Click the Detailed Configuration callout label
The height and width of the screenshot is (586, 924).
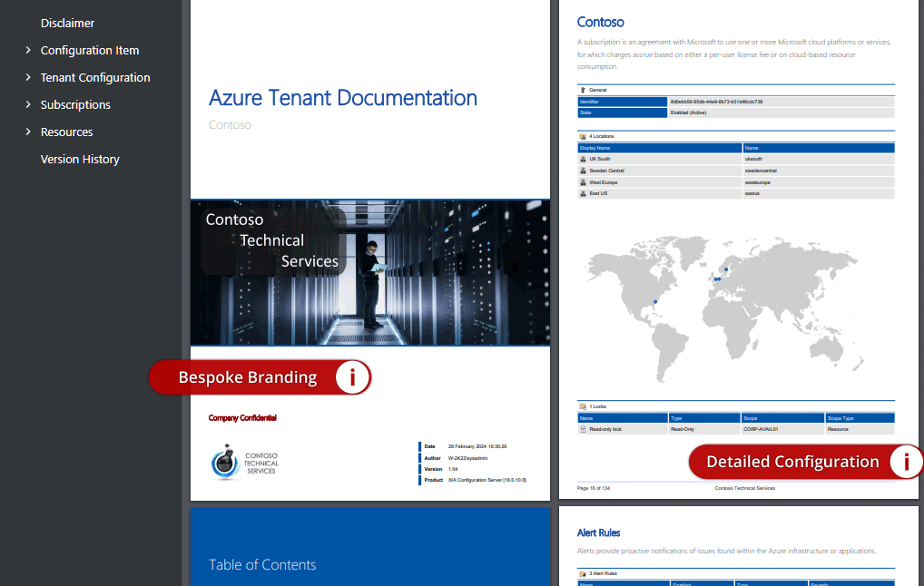pyautogui.click(x=792, y=461)
